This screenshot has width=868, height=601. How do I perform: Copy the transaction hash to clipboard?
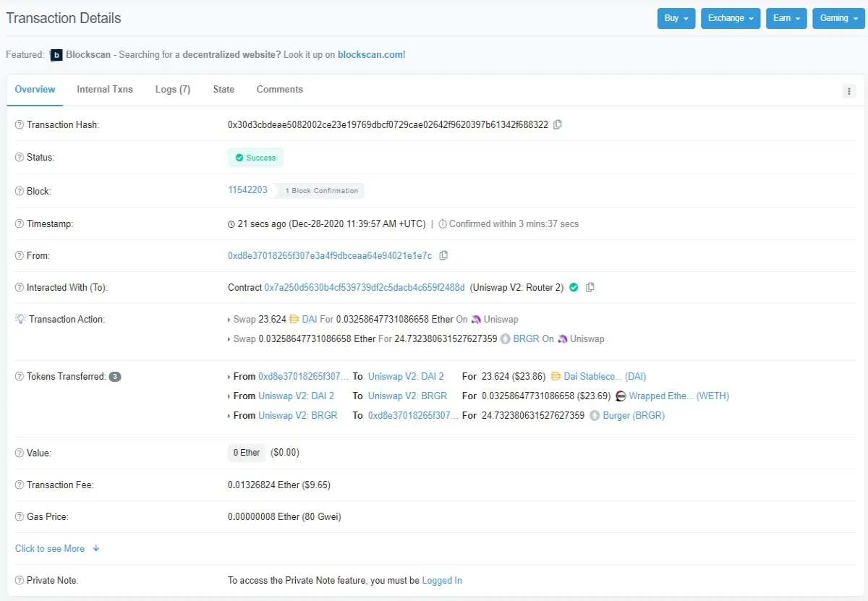[557, 124]
